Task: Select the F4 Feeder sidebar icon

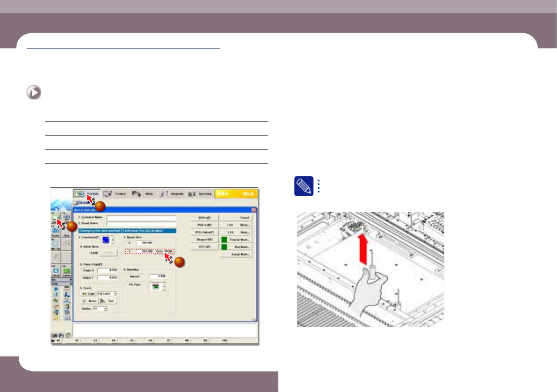Action: click(x=55, y=232)
